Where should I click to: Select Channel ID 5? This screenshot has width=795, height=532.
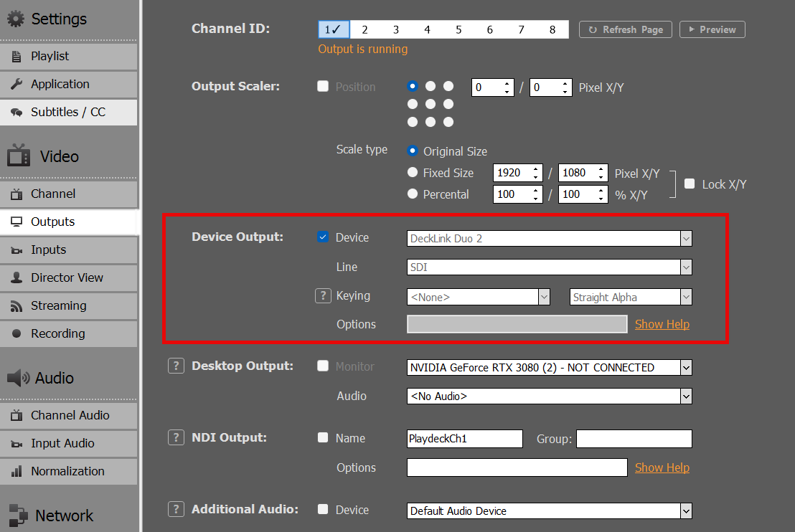click(x=458, y=29)
